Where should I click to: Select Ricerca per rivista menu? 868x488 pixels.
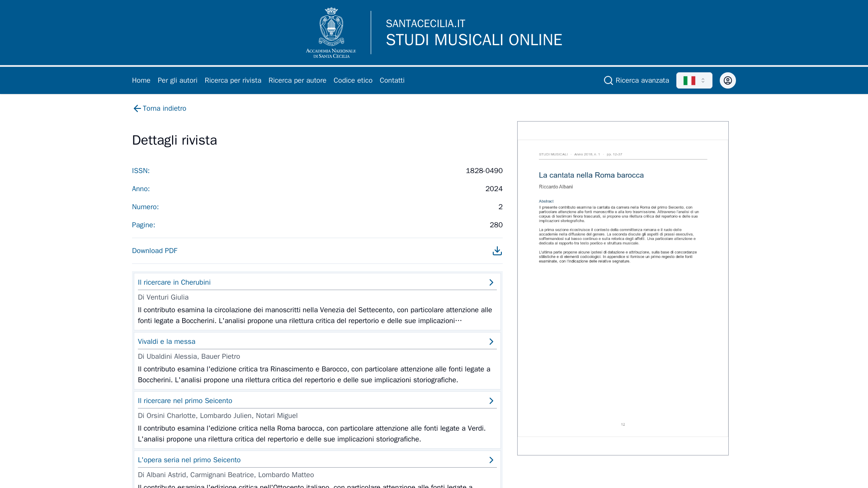pyautogui.click(x=233, y=80)
